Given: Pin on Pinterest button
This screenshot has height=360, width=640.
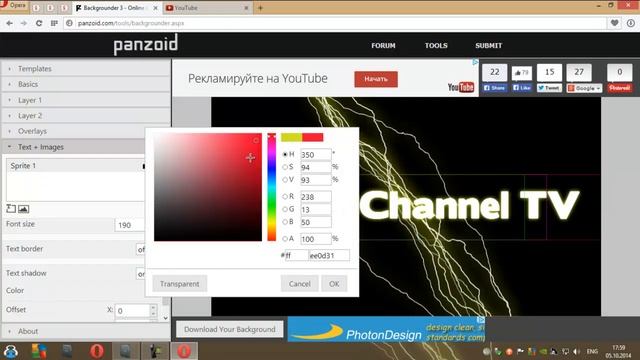Looking at the screenshot, I should pos(620,88).
